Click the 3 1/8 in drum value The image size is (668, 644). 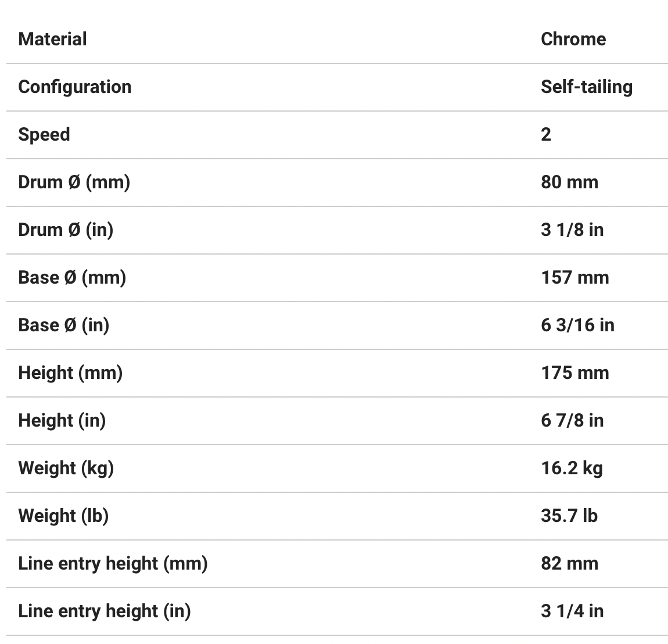click(572, 230)
